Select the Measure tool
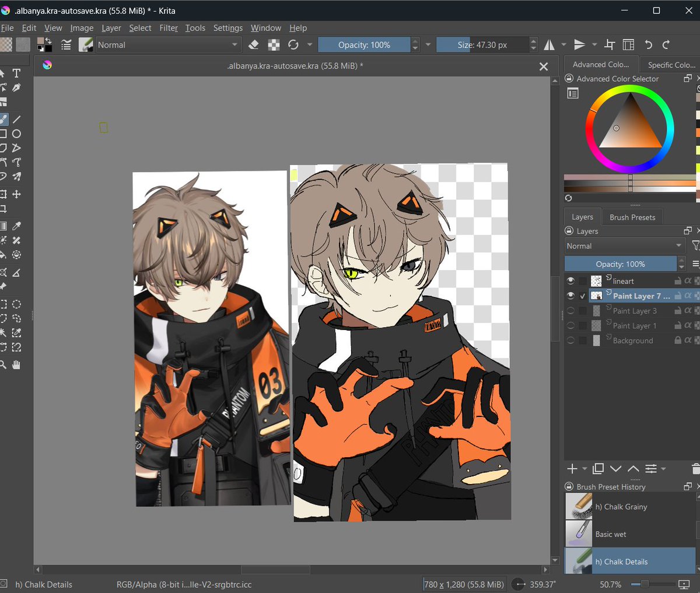 [x=16, y=272]
